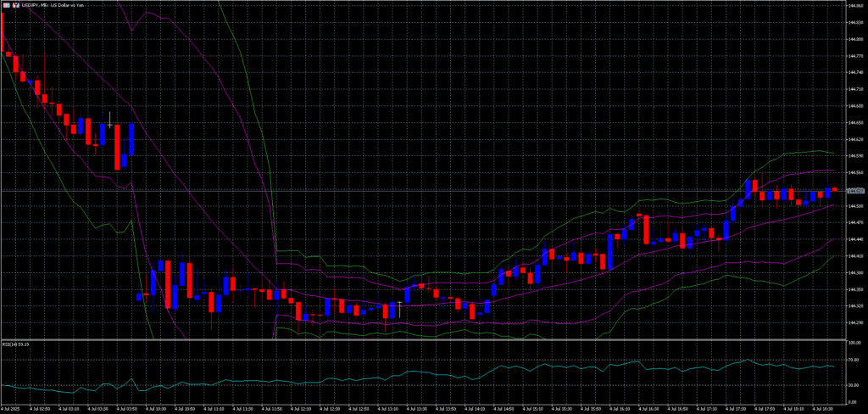Click the 144.290 price axis label
The height and width of the screenshot is (414, 868).
point(856,322)
